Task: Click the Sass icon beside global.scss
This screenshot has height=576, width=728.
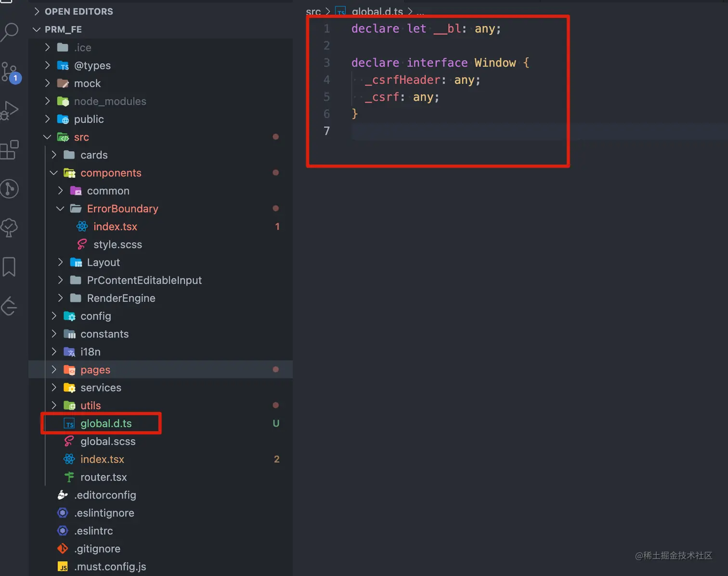Action: (x=69, y=441)
